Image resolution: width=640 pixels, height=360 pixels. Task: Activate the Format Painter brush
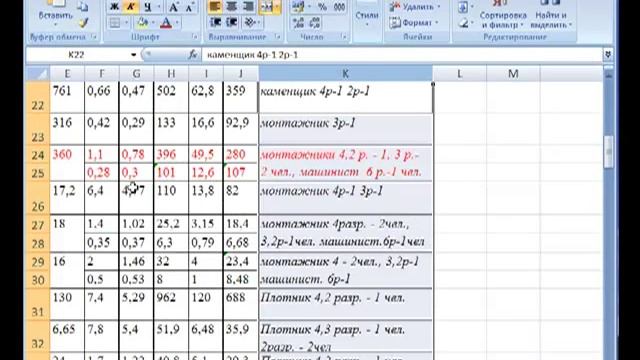click(x=83, y=23)
